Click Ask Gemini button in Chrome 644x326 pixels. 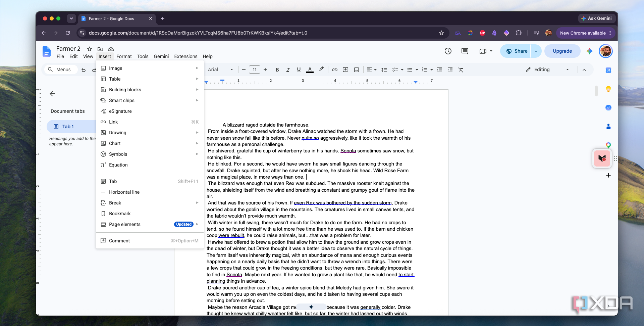[597, 18]
